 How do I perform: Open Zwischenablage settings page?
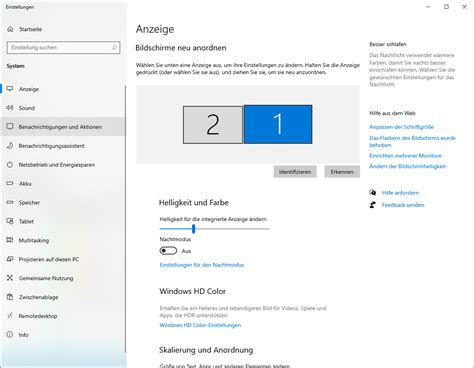pyautogui.click(x=63, y=297)
